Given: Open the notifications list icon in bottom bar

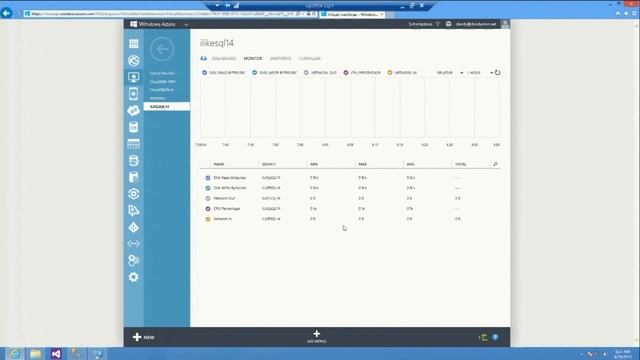Looking at the screenshot, I should (x=483, y=337).
